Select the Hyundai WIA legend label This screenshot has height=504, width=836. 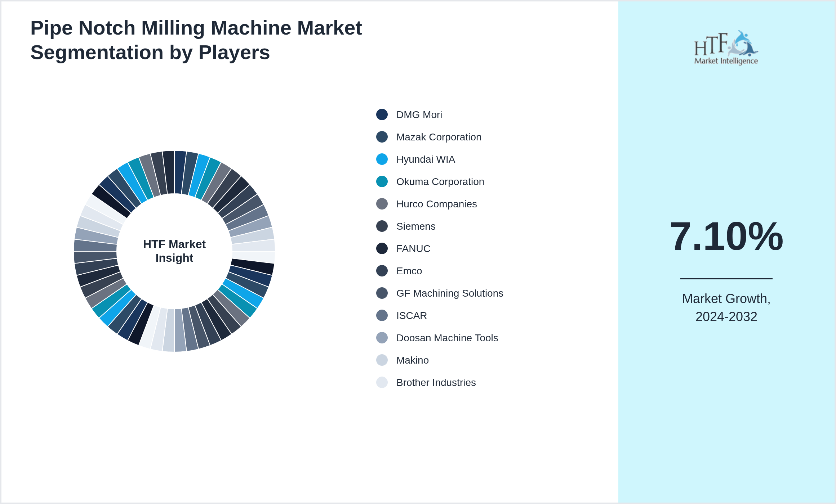tap(426, 159)
